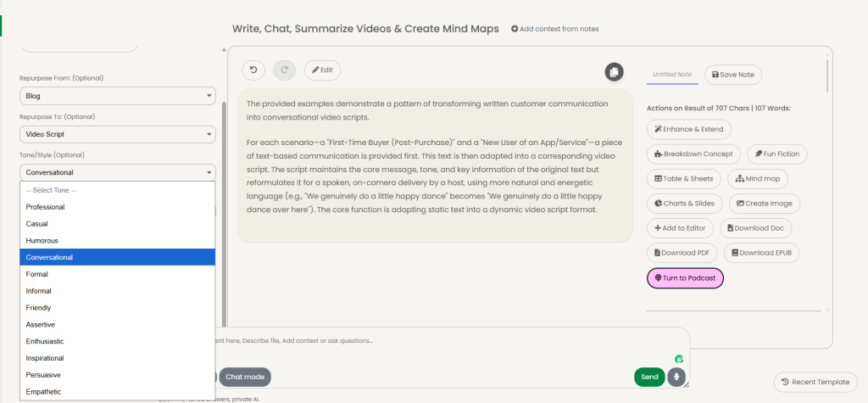The image size is (868, 403).
Task: Click the left panel vertical scrollbar
Action: tap(224, 214)
